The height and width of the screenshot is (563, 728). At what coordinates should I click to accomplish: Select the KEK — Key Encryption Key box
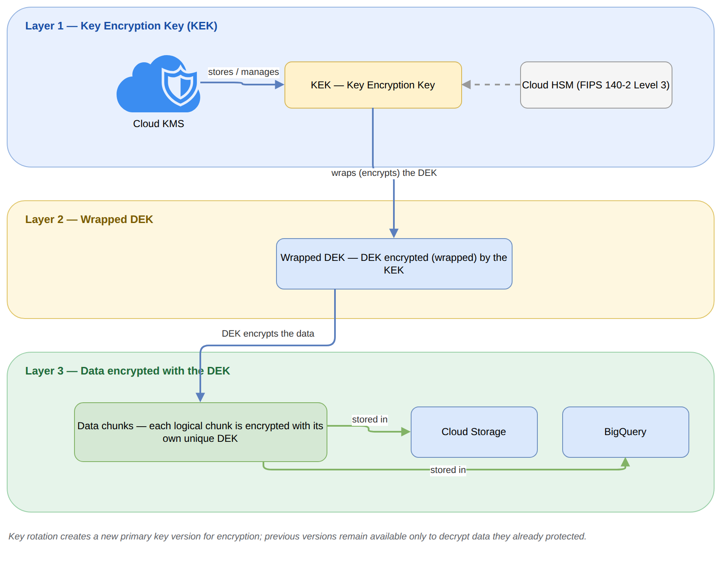pos(373,85)
